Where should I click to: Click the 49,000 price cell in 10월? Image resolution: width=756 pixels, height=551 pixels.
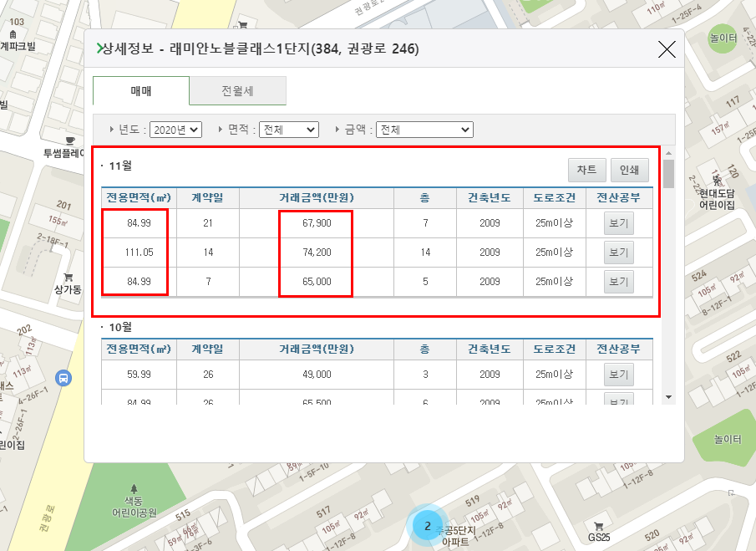[x=317, y=375]
